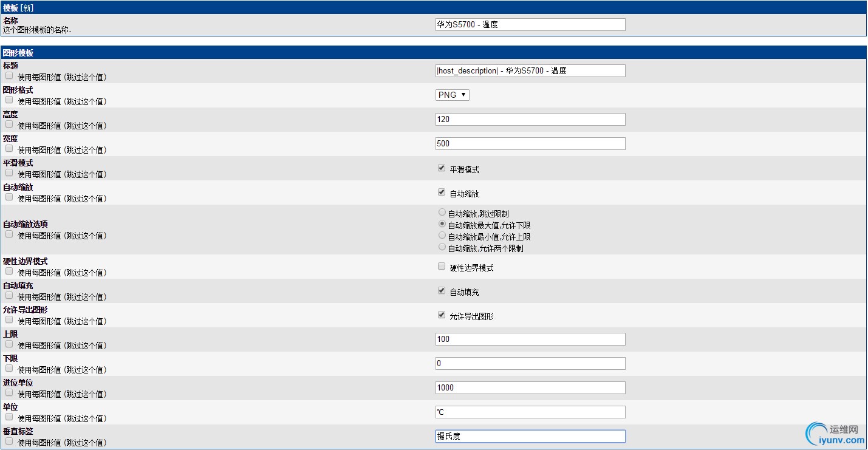Click the 模板 [新] header text

pos(18,8)
